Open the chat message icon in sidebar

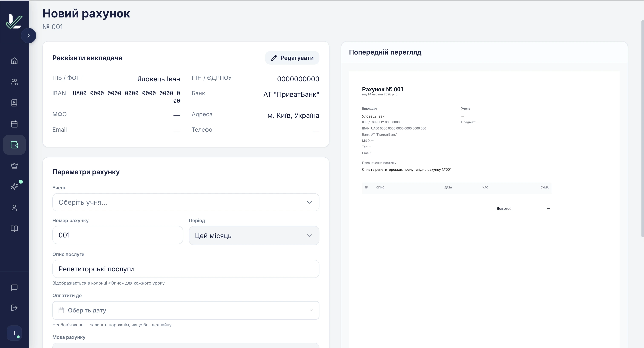14,288
